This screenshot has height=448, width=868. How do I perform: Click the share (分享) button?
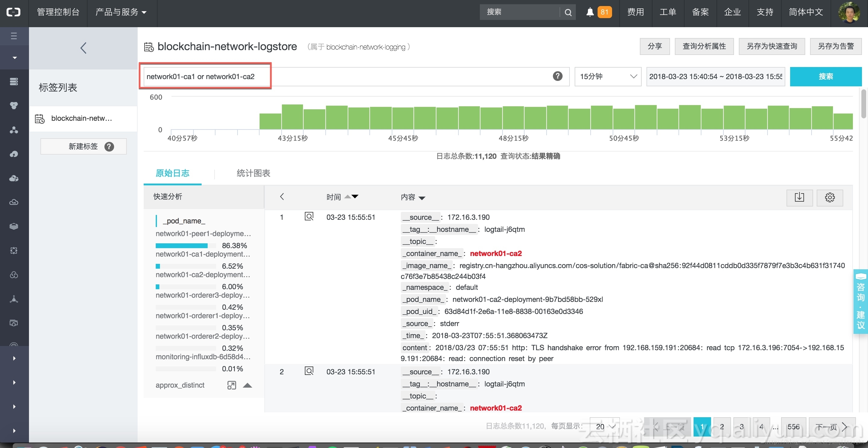click(x=654, y=46)
